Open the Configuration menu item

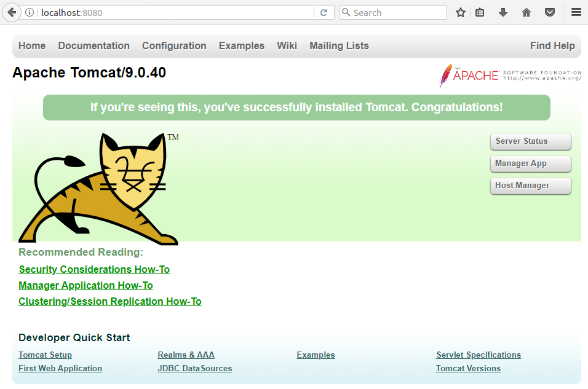tap(174, 45)
